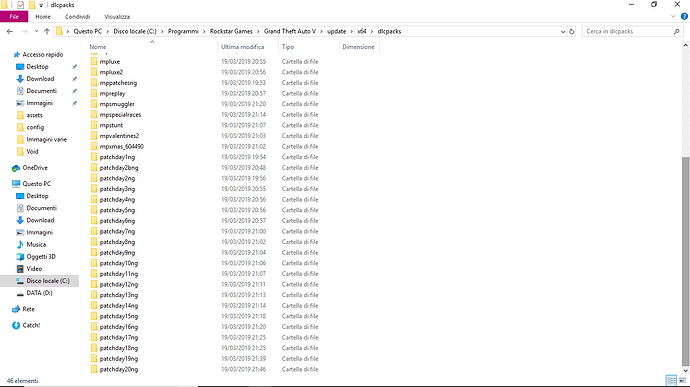This screenshot has height=387, width=690.
Task: Open the Quick Access Toolbar customize dropdown
Action: 41,5
